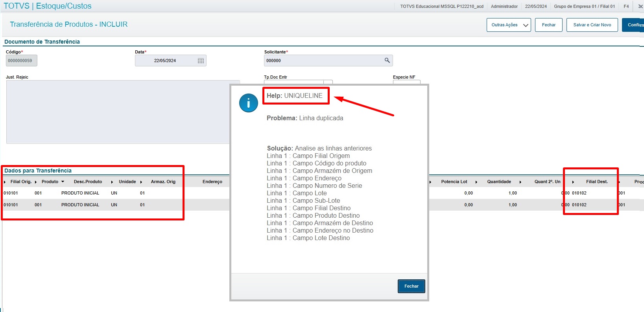Click the Código input field
The width and height of the screenshot is (644, 312).
point(22,61)
